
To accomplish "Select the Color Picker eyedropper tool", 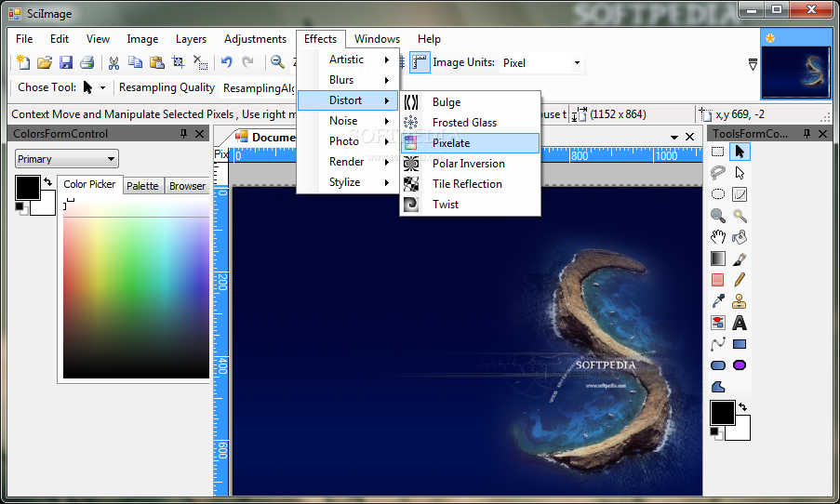I will point(718,301).
